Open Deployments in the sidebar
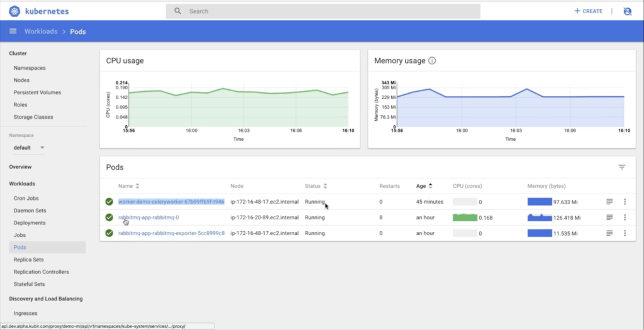The width and height of the screenshot is (644, 330). [x=30, y=223]
